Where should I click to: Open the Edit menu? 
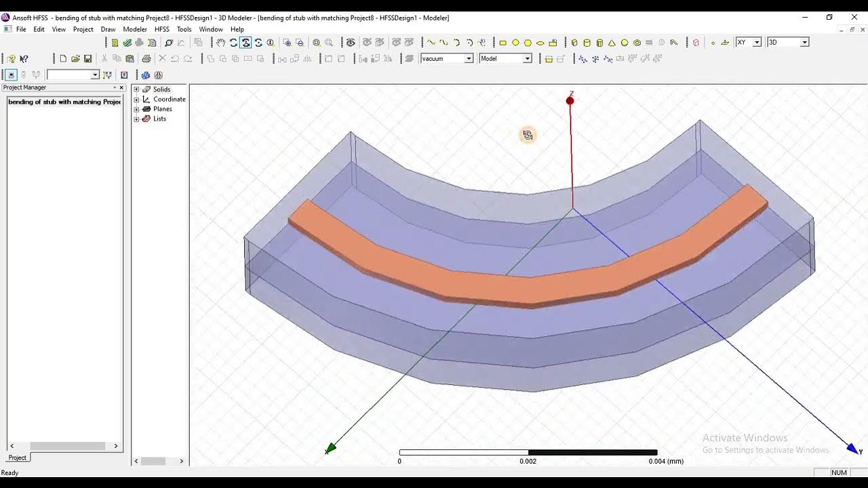(39, 30)
